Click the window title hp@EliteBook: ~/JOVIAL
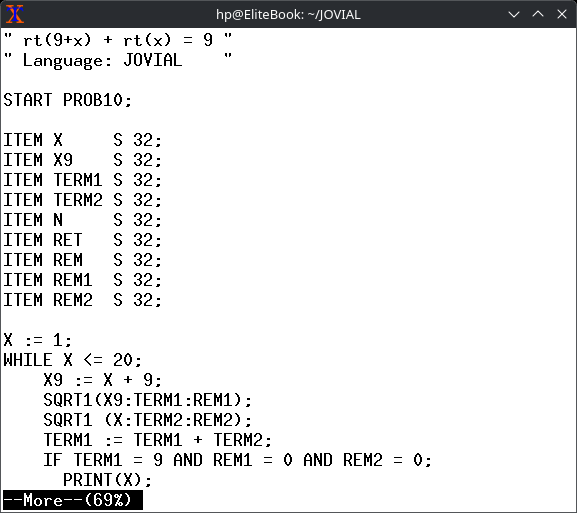 (288, 15)
